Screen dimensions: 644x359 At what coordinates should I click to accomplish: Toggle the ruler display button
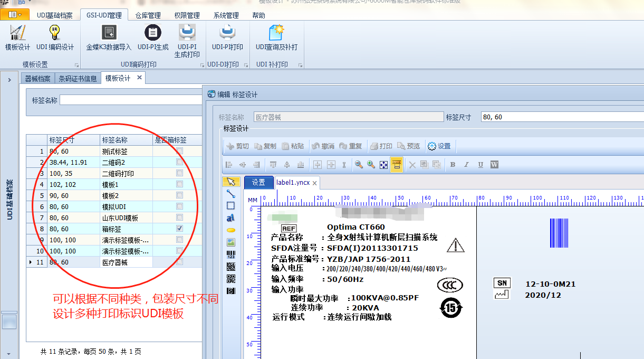pos(397,165)
